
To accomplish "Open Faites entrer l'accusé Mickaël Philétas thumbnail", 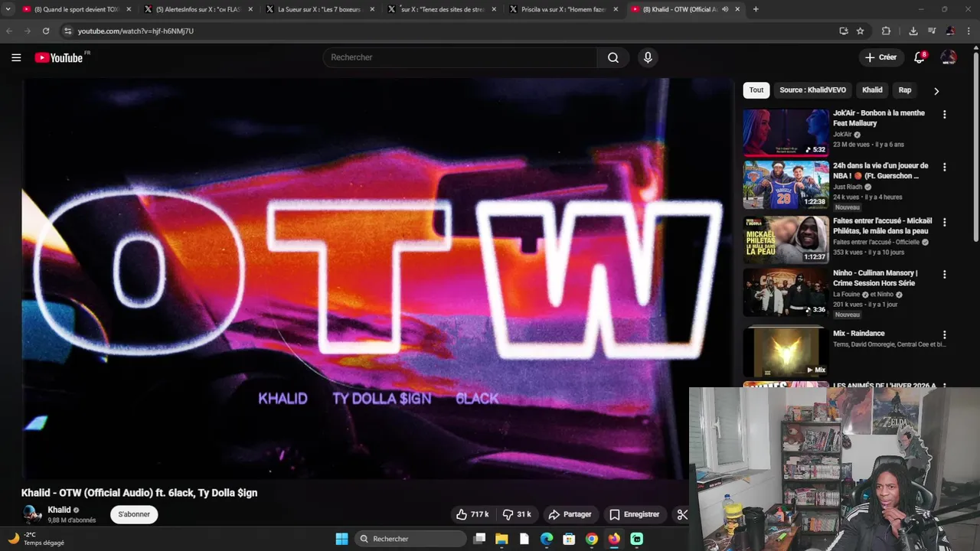I will pos(786,240).
